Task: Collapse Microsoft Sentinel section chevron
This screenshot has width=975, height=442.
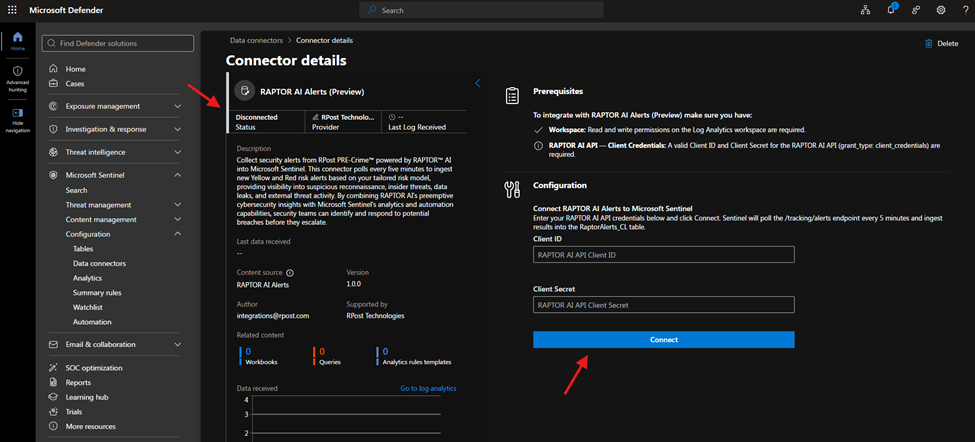Action: coord(178,175)
